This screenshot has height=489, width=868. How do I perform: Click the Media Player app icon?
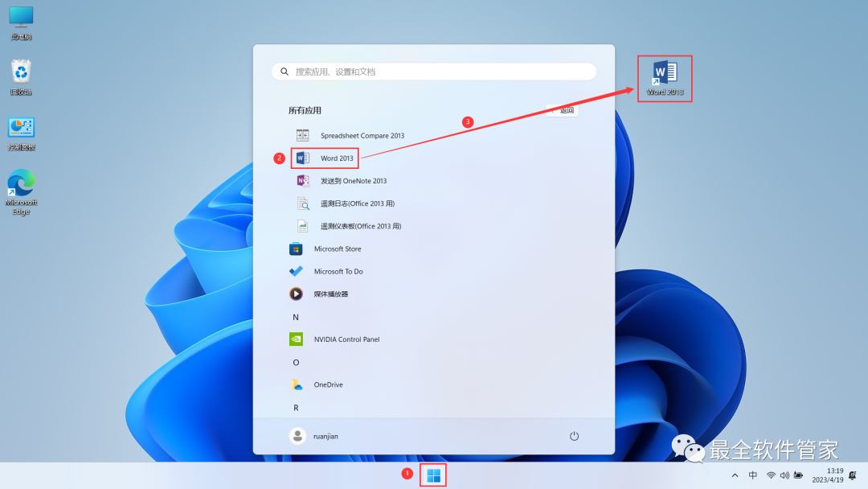(x=296, y=294)
